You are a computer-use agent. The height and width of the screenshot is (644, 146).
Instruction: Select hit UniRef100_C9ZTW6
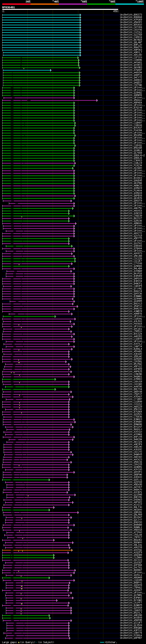(131, 85)
